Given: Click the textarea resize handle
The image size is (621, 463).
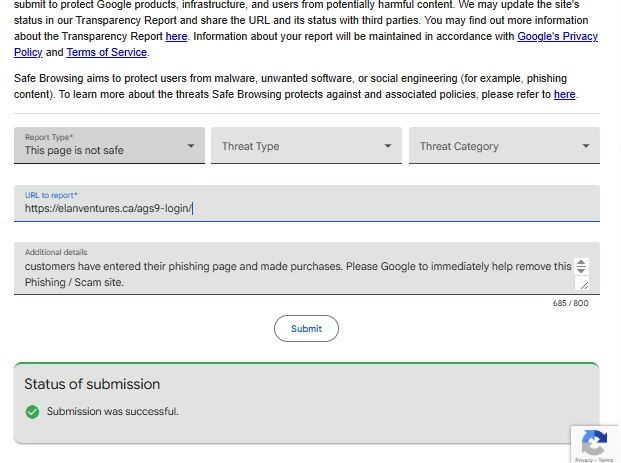Looking at the screenshot, I should (583, 284).
